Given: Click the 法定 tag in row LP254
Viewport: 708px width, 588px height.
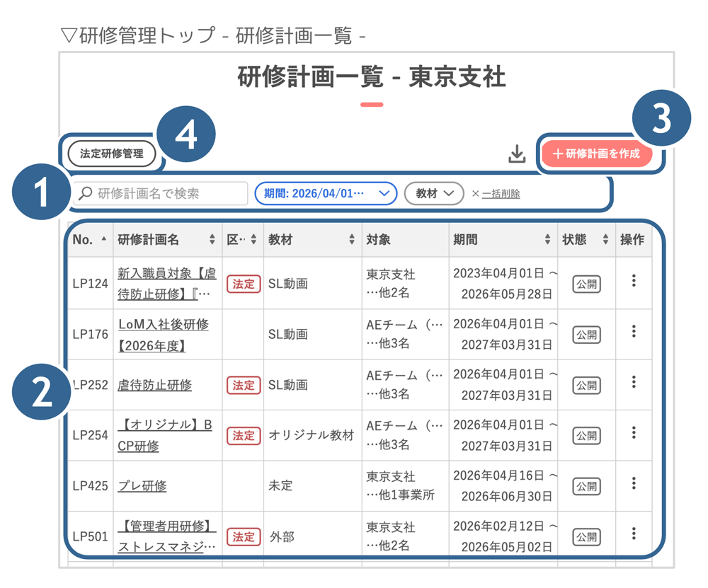Looking at the screenshot, I should pyautogui.click(x=244, y=436).
